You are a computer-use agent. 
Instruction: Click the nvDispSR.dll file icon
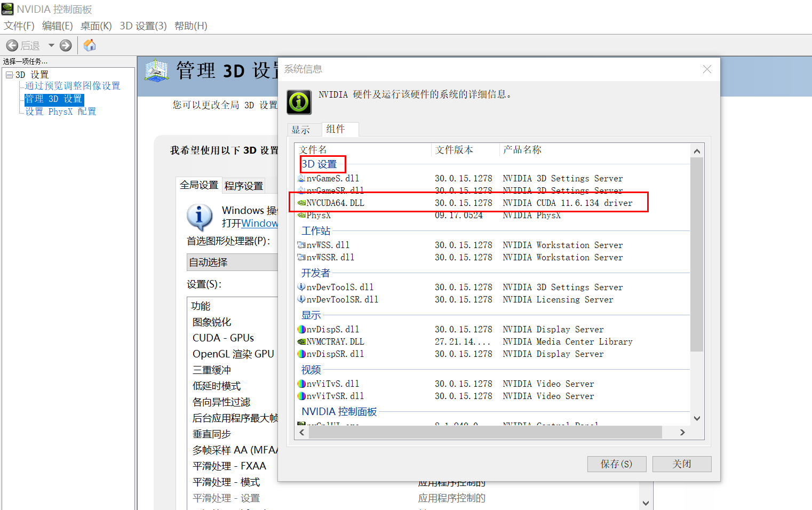click(x=301, y=354)
